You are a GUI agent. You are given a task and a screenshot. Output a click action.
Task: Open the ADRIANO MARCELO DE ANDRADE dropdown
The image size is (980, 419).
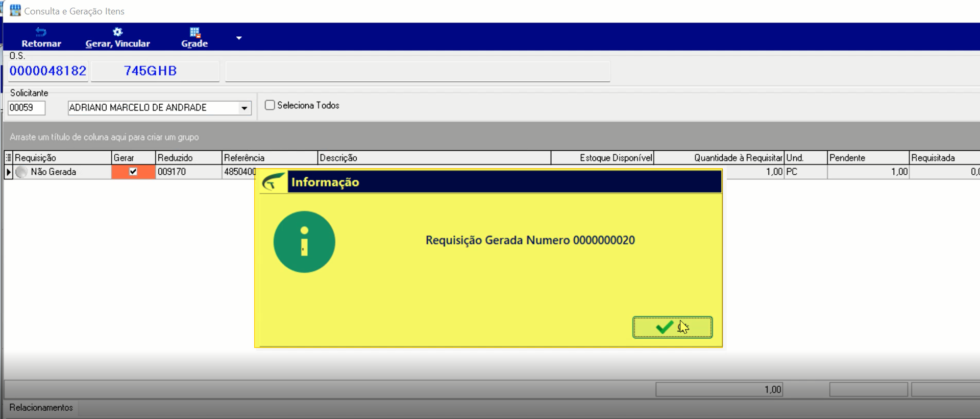(x=244, y=108)
